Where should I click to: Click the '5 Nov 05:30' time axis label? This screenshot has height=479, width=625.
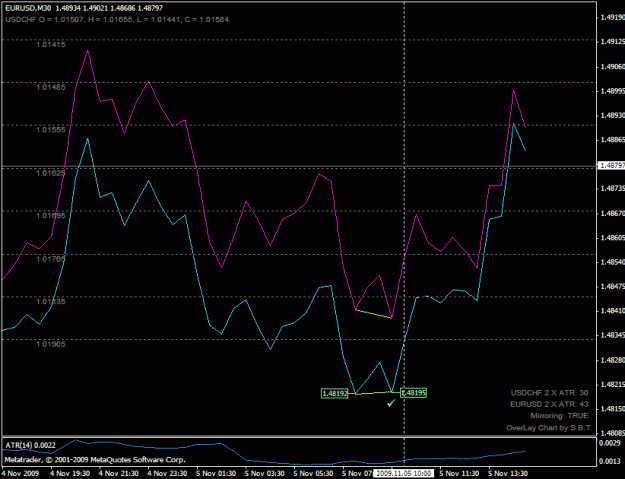(313, 473)
